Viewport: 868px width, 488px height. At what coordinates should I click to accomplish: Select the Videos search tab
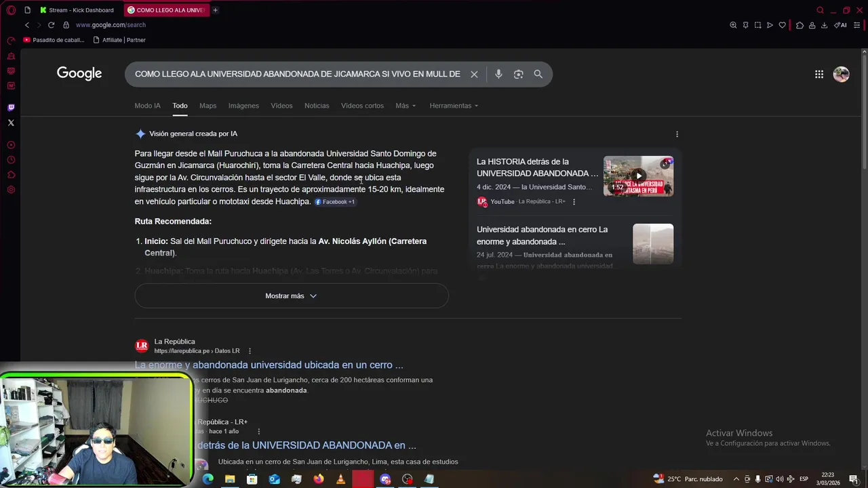pyautogui.click(x=281, y=106)
